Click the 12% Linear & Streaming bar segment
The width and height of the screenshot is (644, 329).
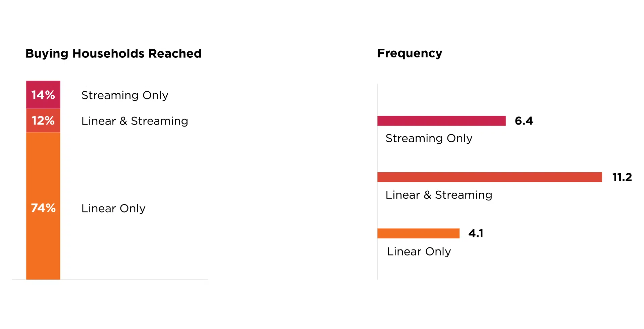[43, 121]
